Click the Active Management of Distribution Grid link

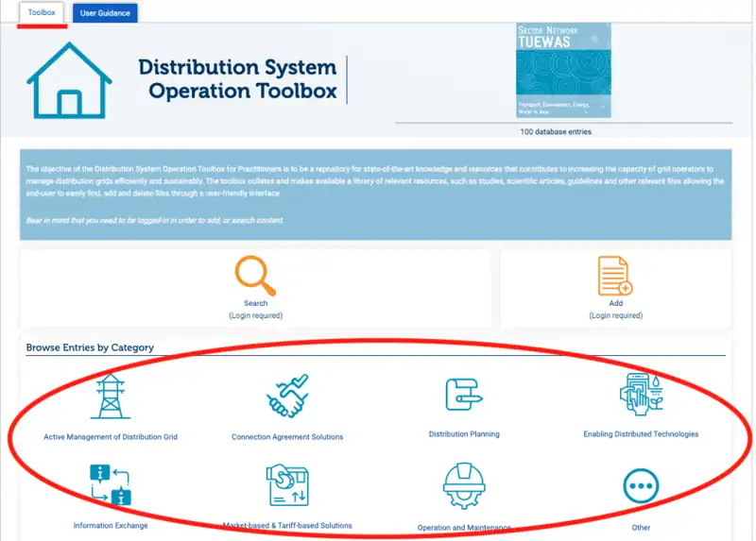coord(111,437)
